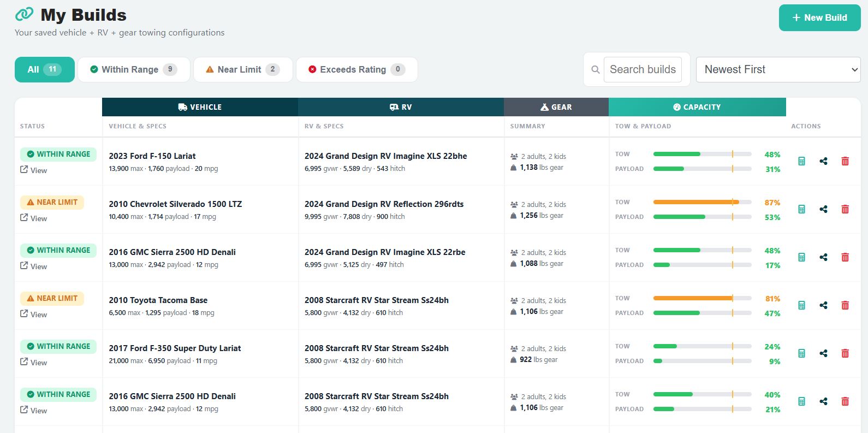Share the Ford F-350 Super Duty Lariat build
This screenshot has height=433, width=868.
pyautogui.click(x=823, y=353)
